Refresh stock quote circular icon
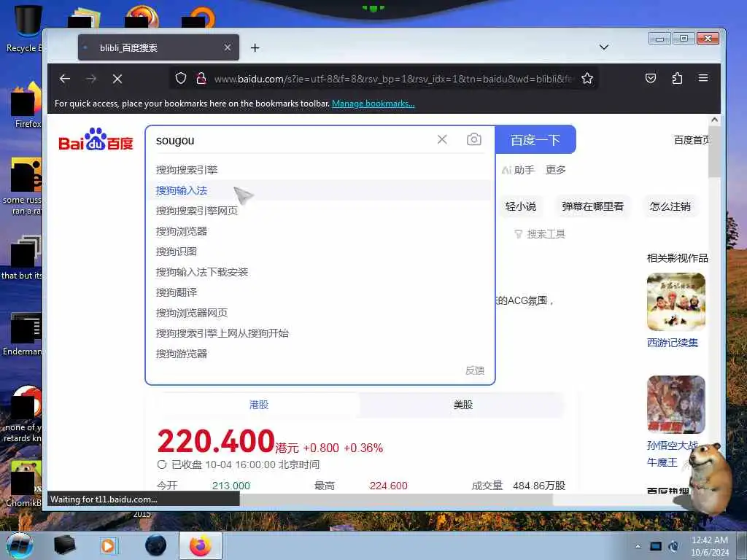747x560 pixels. tap(162, 464)
